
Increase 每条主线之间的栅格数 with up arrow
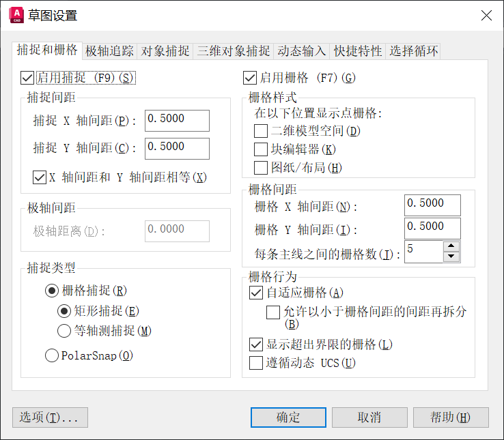point(451,246)
